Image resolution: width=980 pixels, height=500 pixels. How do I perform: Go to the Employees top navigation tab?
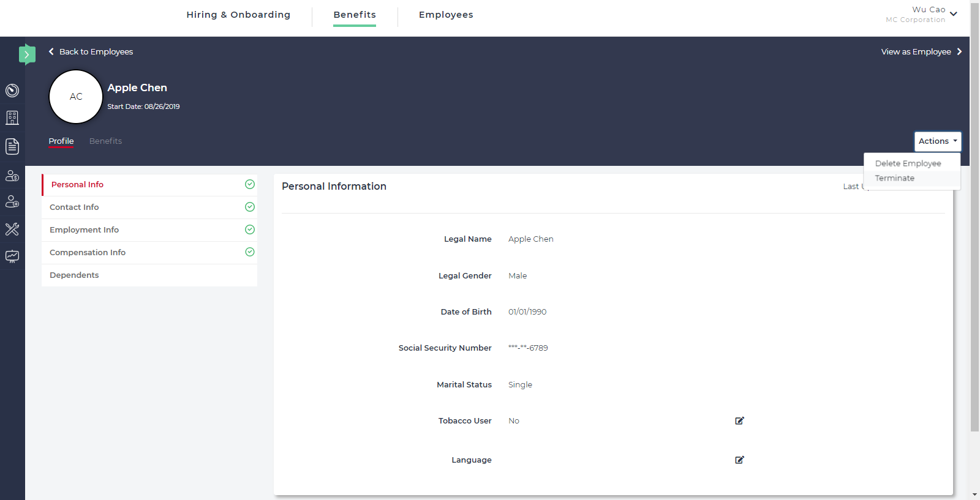click(446, 15)
